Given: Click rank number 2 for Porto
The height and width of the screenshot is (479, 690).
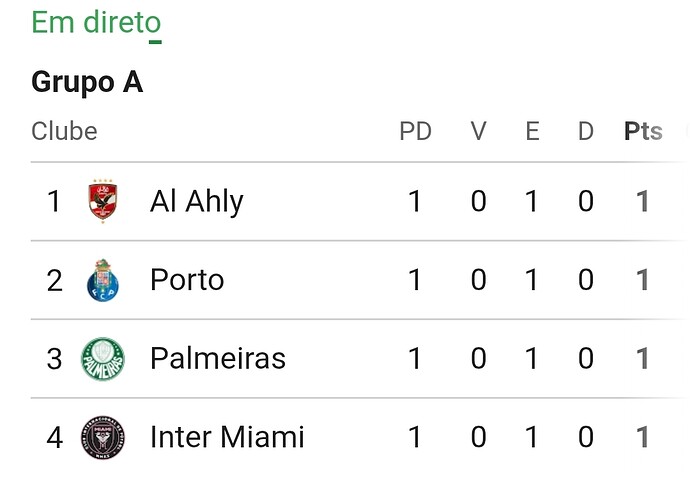Looking at the screenshot, I should pyautogui.click(x=54, y=280).
